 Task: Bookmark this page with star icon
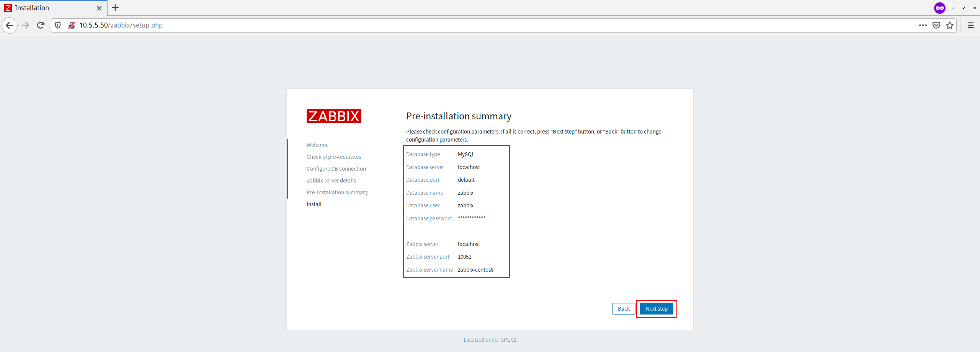[950, 25]
